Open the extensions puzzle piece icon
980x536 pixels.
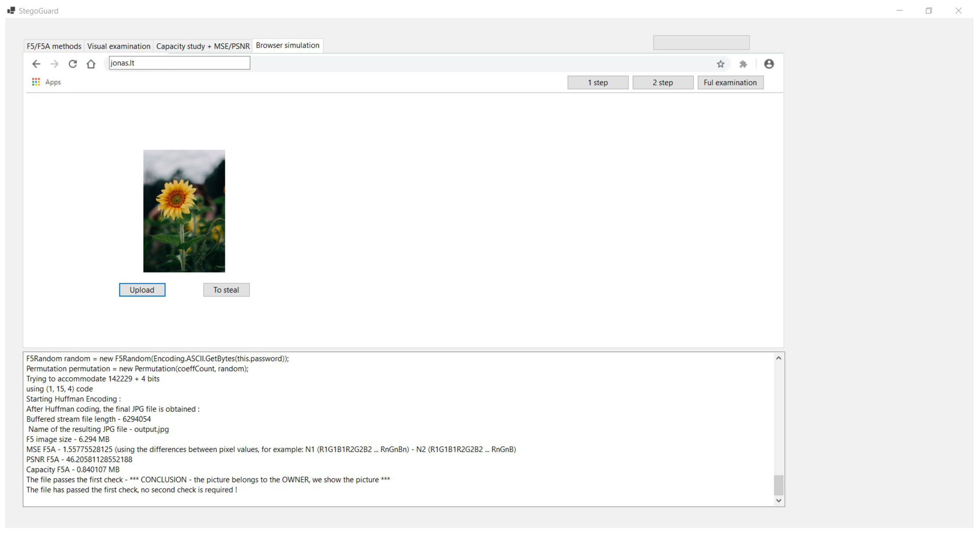point(743,64)
